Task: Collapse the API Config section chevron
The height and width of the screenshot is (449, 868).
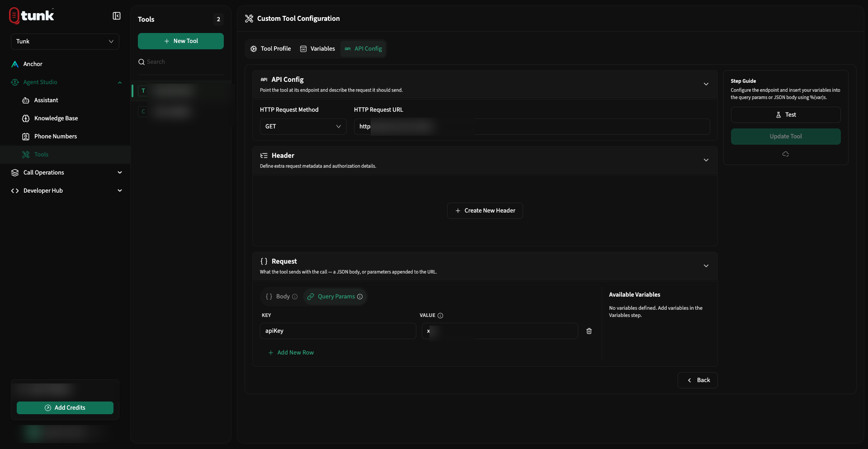Action: pyautogui.click(x=706, y=84)
